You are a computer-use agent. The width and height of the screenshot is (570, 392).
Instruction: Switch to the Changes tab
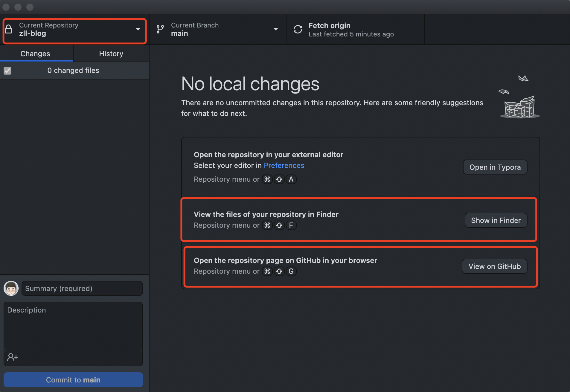pos(36,53)
